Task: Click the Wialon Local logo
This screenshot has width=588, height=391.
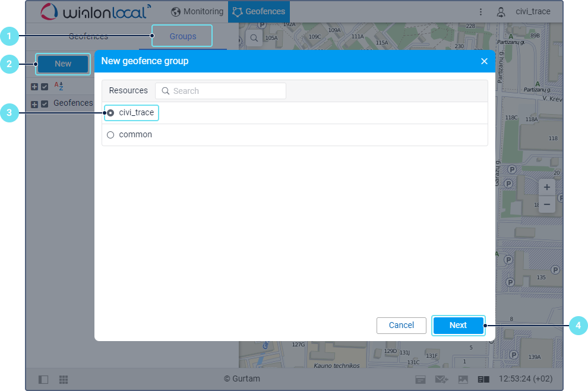Action: click(x=96, y=12)
